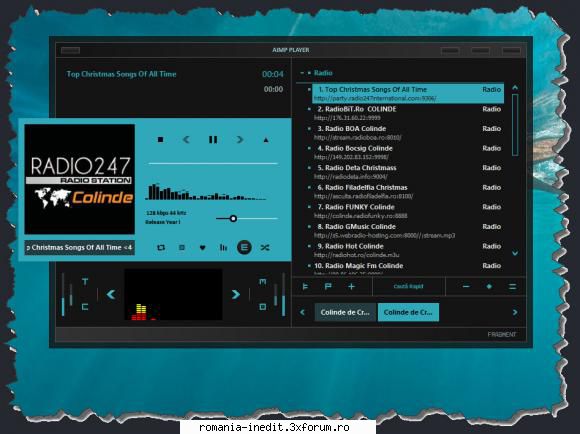Screen dimensions: 580x434
Task: Select 3. Radio BOA Colinde
Action: pyautogui.click(x=408, y=132)
